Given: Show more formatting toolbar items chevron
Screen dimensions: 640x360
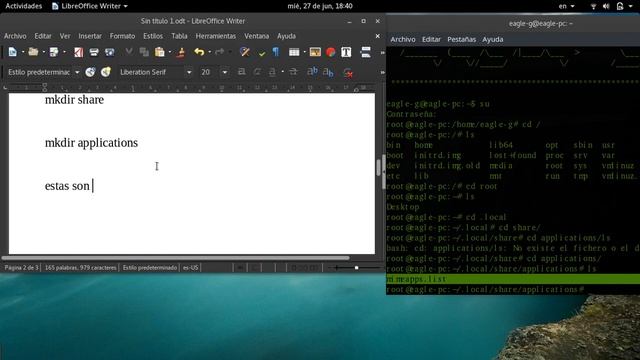Looking at the screenshot, I should click(382, 73).
